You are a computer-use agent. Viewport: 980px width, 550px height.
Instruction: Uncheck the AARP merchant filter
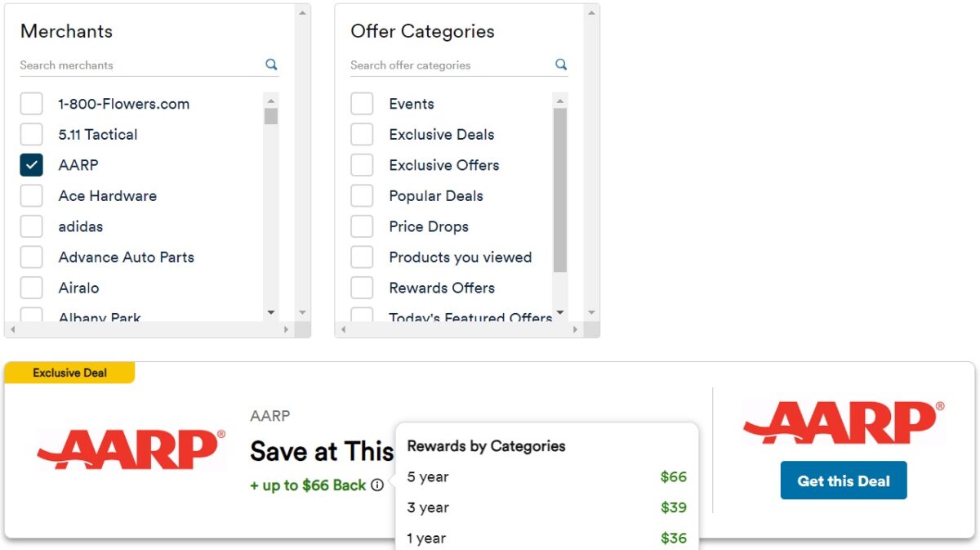point(31,164)
